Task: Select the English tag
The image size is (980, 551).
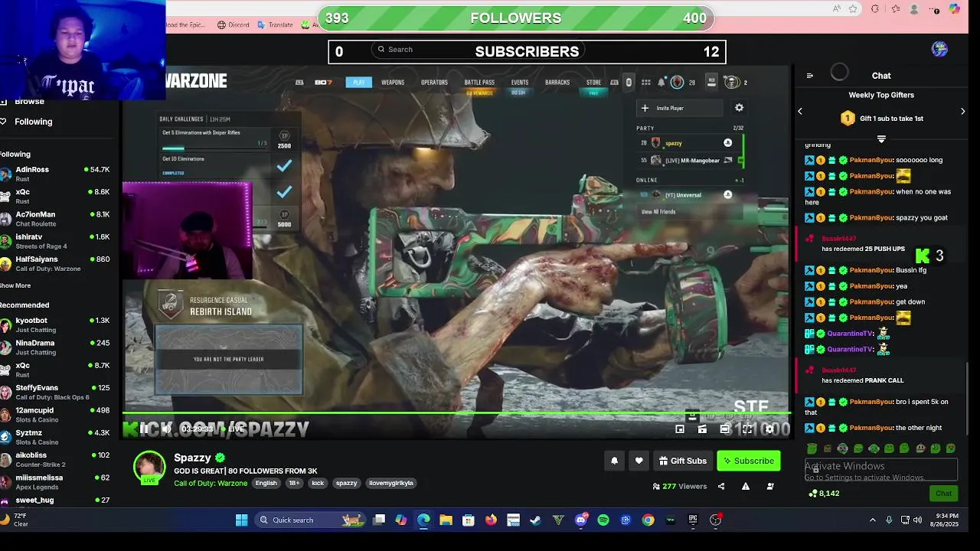Action: pos(266,483)
